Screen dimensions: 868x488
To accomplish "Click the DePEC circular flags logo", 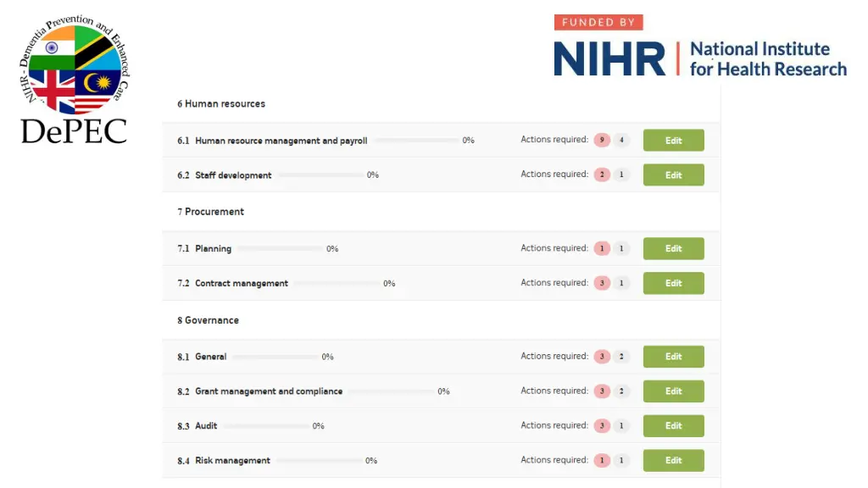I will (74, 80).
